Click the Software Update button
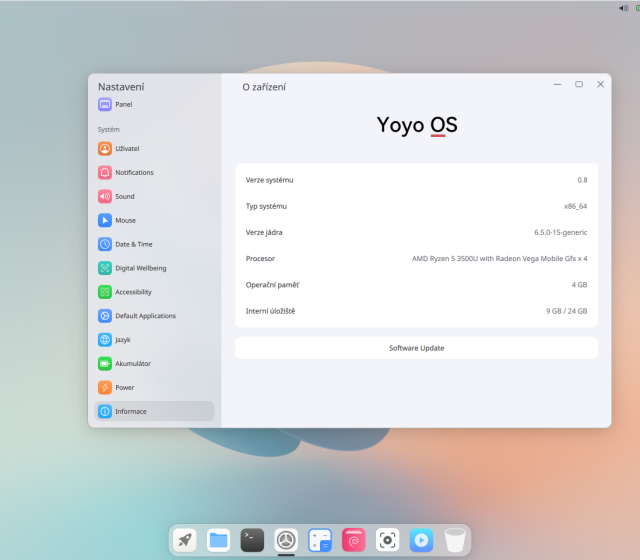 pyautogui.click(x=416, y=348)
